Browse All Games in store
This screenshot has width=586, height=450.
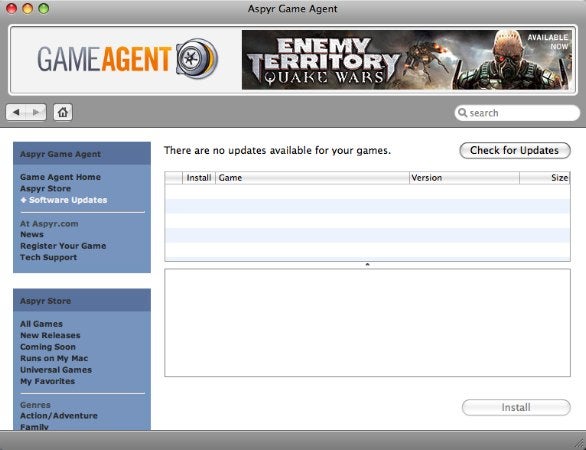41,324
